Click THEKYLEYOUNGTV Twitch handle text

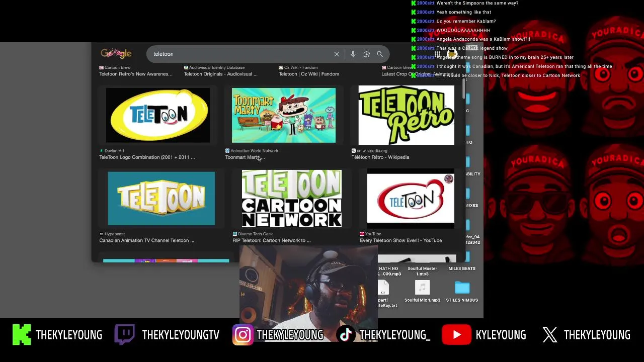pos(181,335)
